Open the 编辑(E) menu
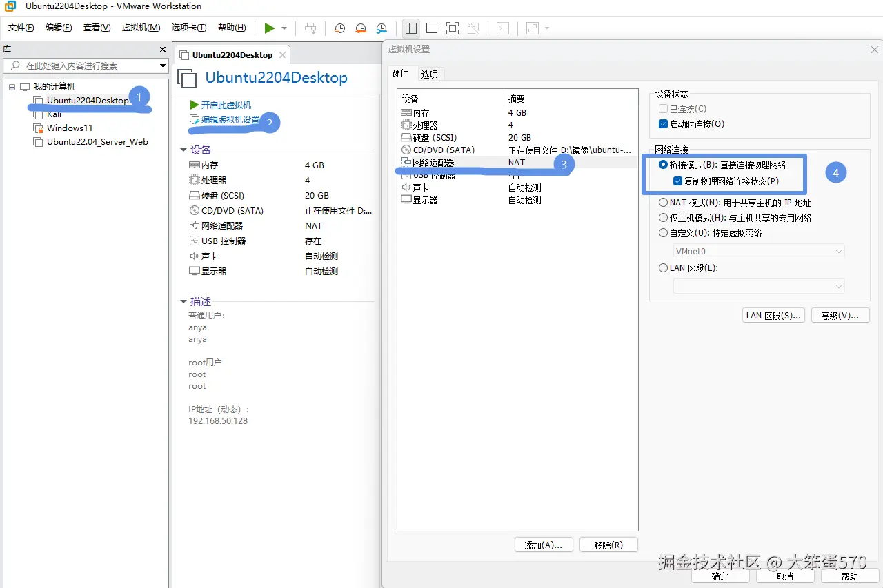Screen dimensions: 883x588 [x=59, y=28]
